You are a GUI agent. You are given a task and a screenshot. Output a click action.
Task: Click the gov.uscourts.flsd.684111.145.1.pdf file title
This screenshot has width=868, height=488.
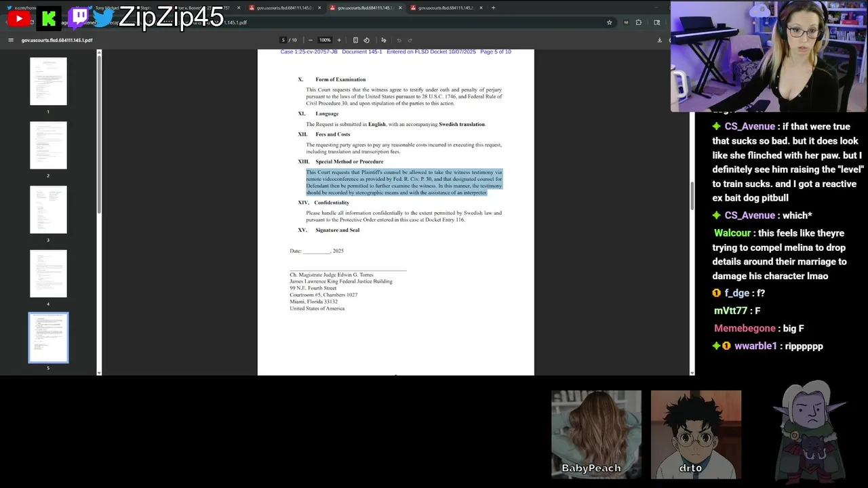coord(57,40)
